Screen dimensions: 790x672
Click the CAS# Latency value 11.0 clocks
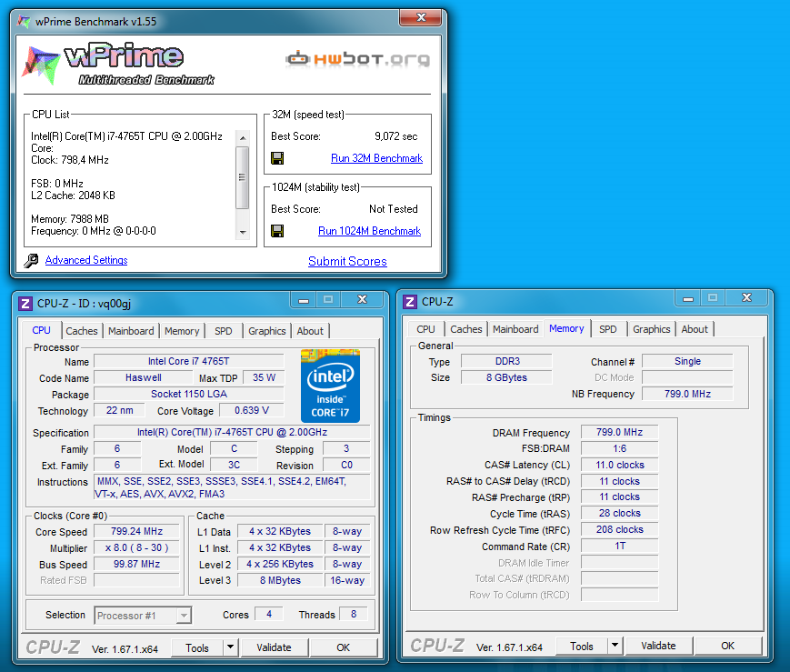coord(620,465)
